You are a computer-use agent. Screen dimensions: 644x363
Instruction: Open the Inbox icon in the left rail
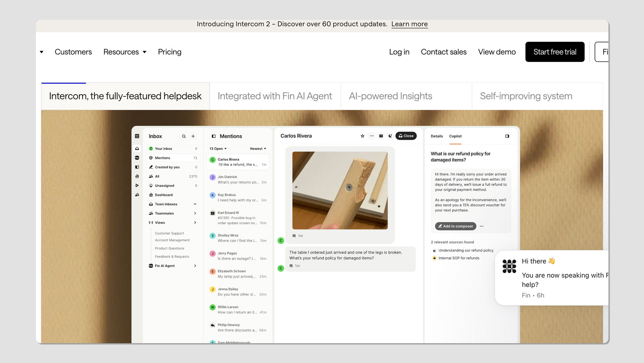[137, 148]
